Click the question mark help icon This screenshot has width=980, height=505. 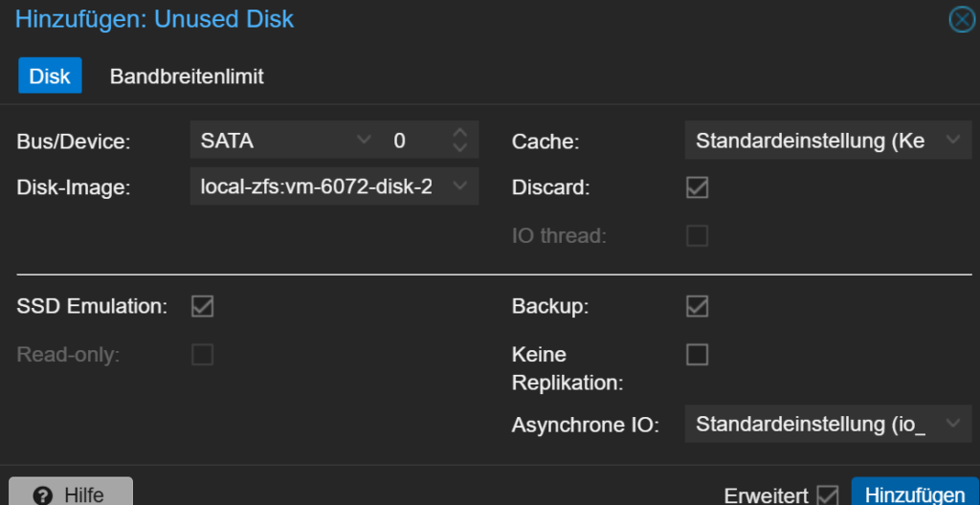(43, 496)
